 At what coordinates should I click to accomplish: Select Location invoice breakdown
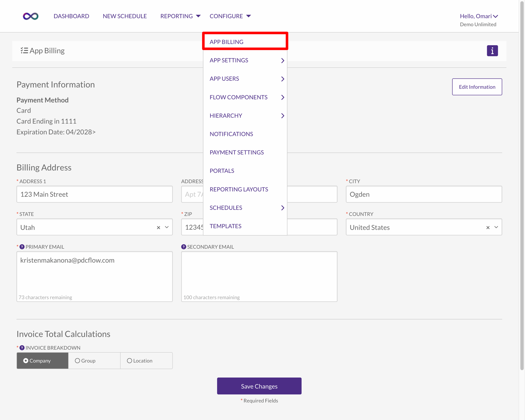click(x=146, y=360)
